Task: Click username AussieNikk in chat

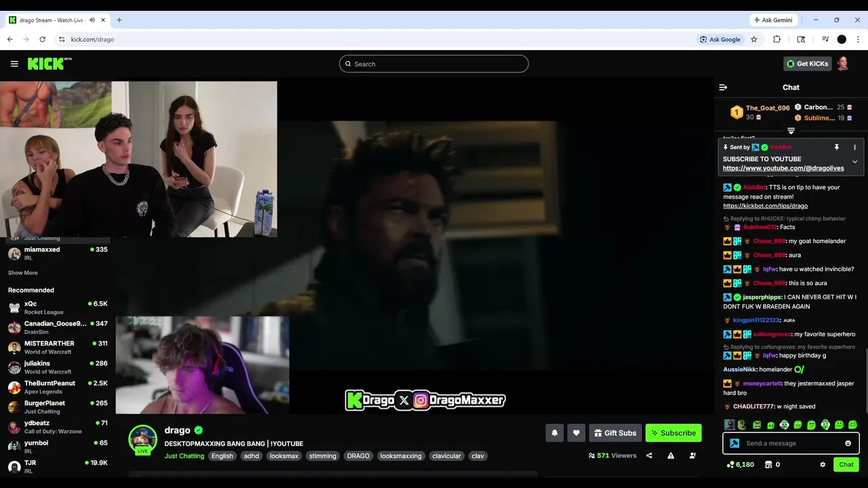Action: pos(739,369)
